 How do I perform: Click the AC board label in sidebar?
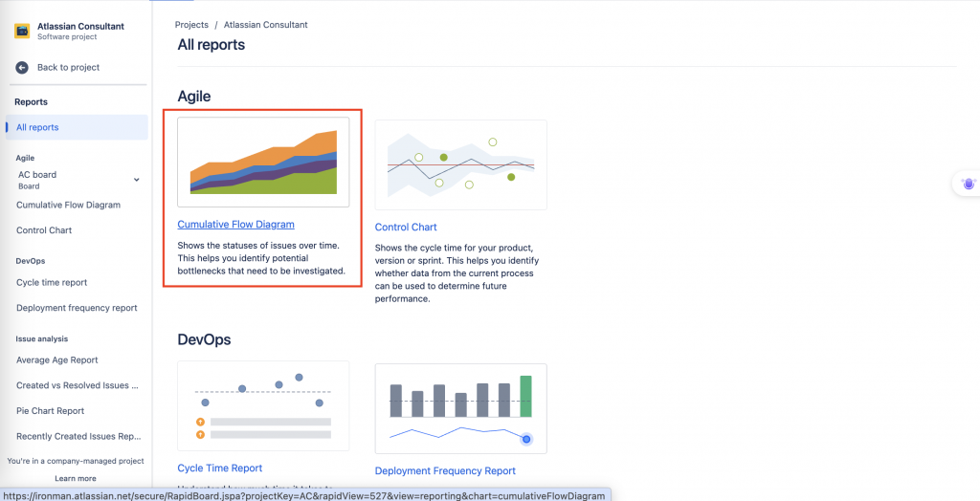point(37,175)
